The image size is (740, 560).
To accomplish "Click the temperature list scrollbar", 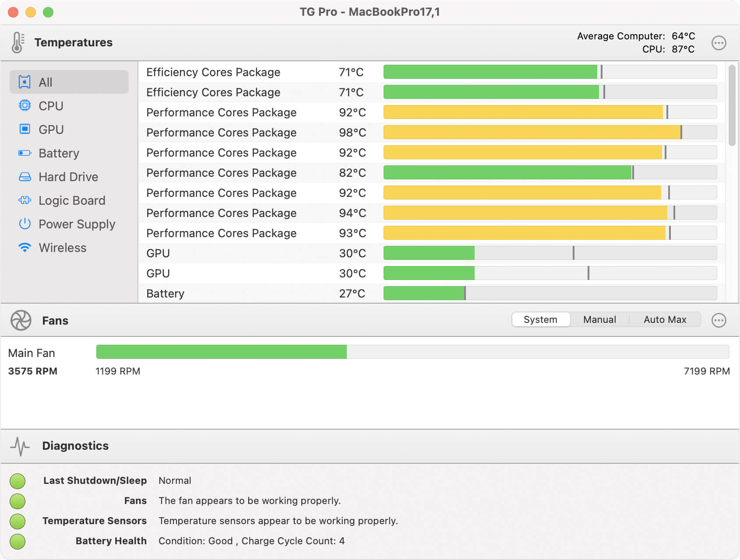I will point(732,105).
